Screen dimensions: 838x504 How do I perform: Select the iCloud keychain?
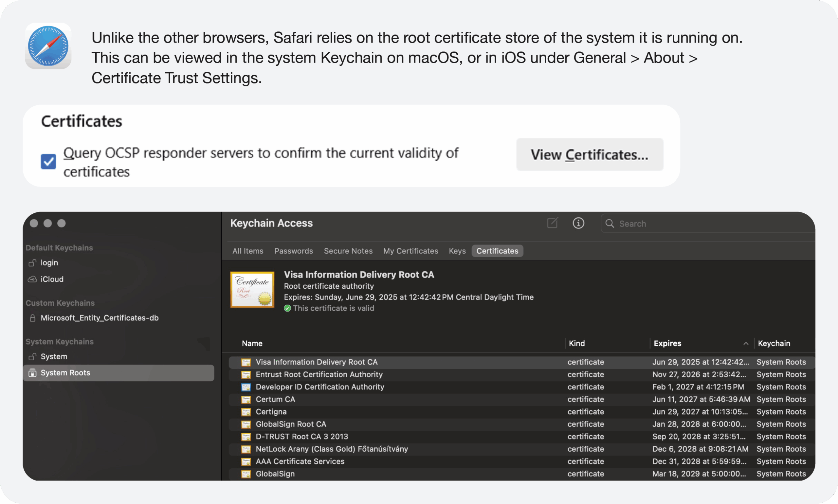click(118, 279)
